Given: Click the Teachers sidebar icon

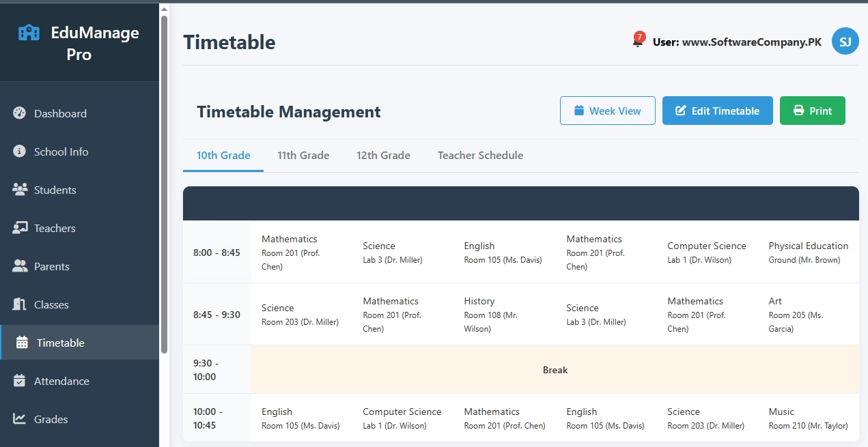Looking at the screenshot, I should 20,228.
